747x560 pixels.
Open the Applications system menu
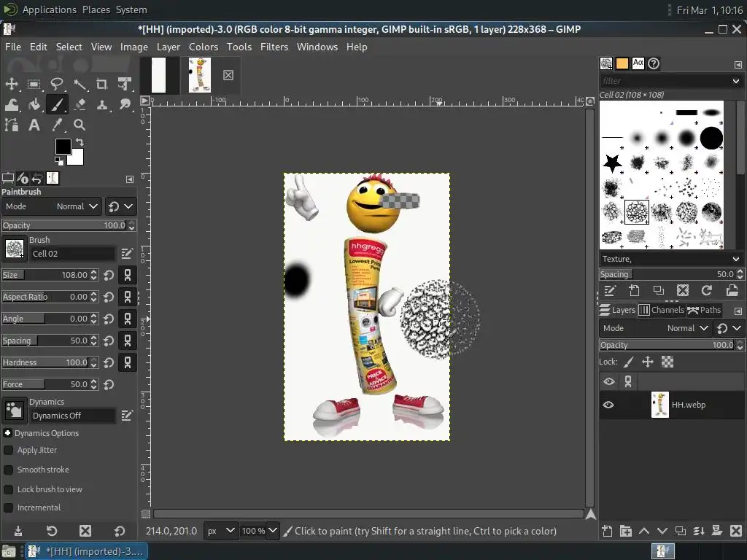49,9
